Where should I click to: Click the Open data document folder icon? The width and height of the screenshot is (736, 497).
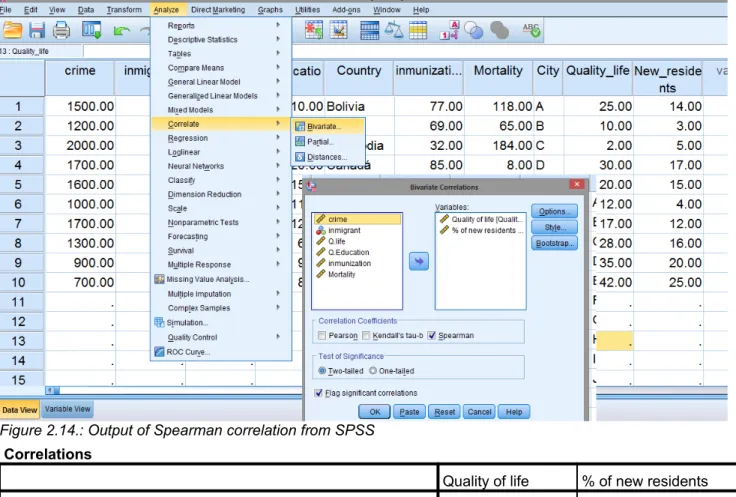pos(12,31)
